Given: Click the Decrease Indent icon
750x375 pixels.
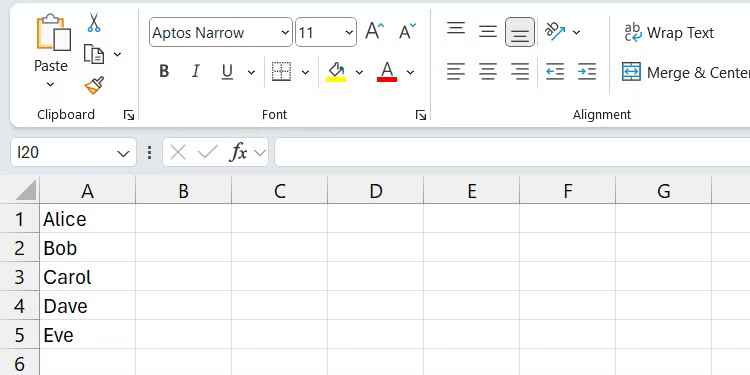Looking at the screenshot, I should 555,72.
